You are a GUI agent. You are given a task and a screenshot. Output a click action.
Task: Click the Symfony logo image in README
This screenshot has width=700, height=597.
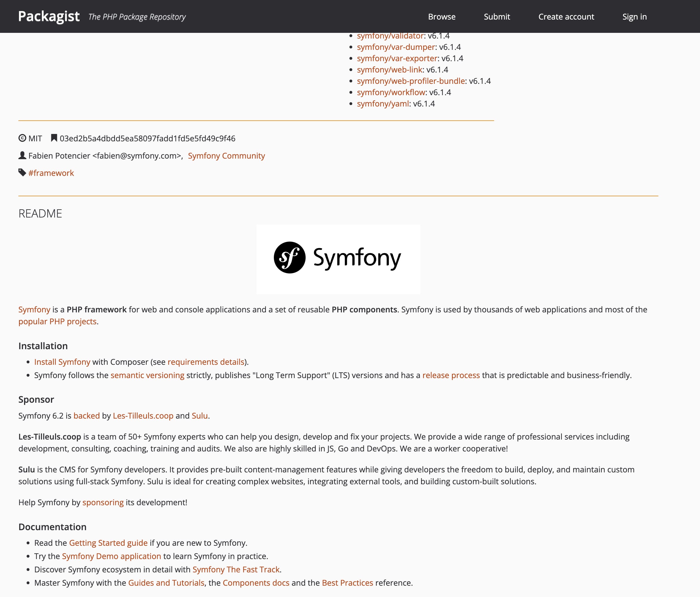click(x=338, y=259)
